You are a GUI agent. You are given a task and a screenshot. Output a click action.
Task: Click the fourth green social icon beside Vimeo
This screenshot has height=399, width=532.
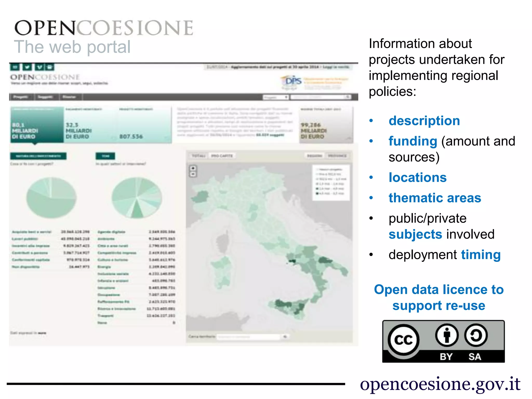(50, 67)
